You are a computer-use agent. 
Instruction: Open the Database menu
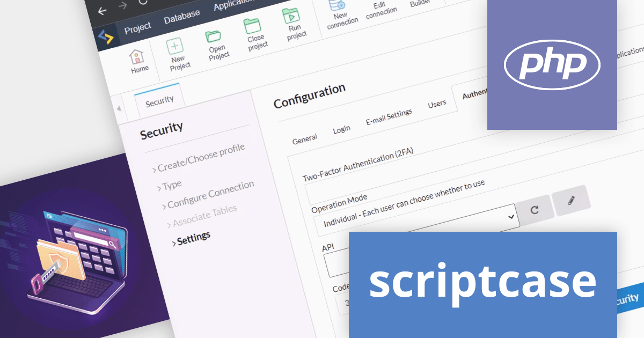coord(181,17)
